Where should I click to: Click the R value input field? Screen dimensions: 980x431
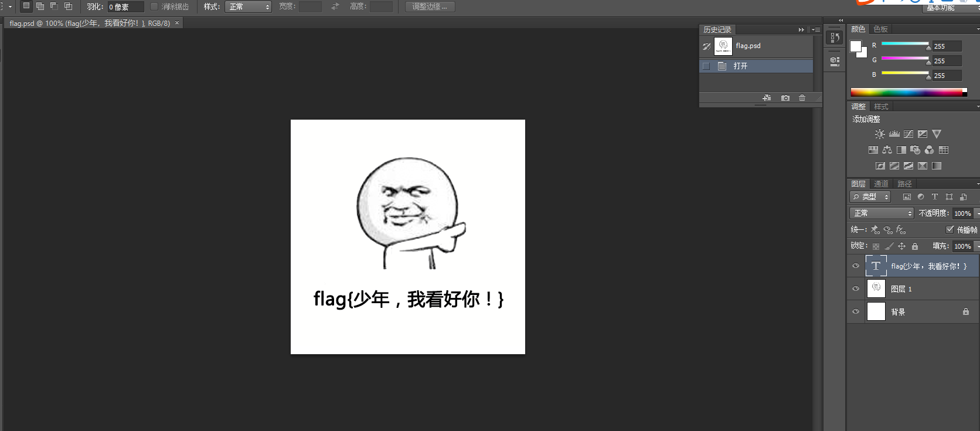tap(947, 46)
